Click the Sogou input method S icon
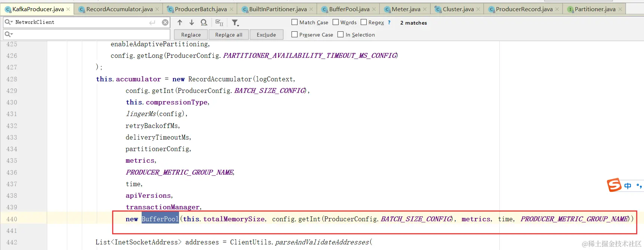Screen dimensions: 644x250 [x=614, y=185]
